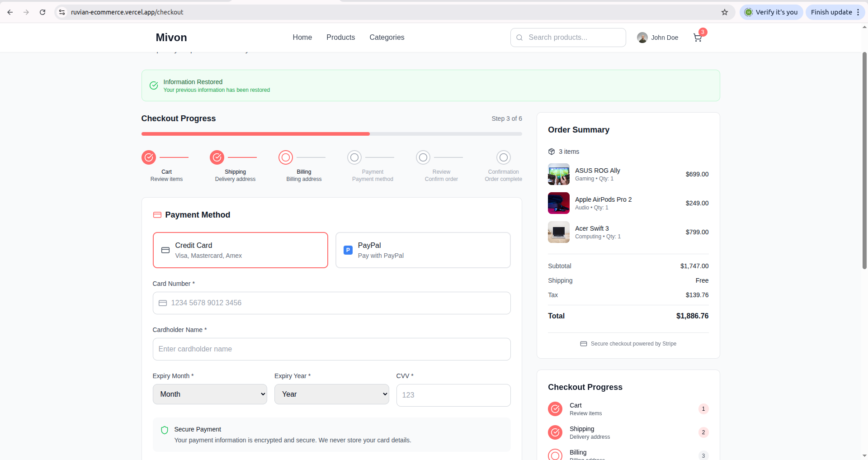Open the Expiry Year dropdown

click(332, 394)
